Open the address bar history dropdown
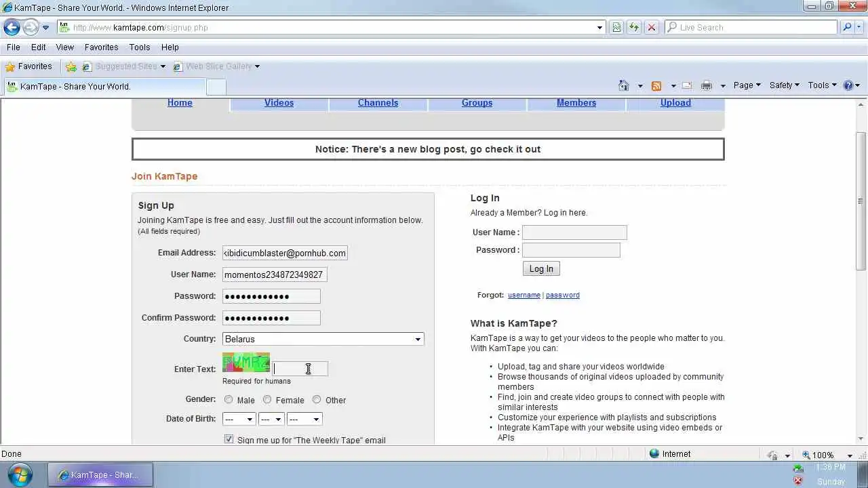Screen dimensions: 868x488 click(x=599, y=28)
